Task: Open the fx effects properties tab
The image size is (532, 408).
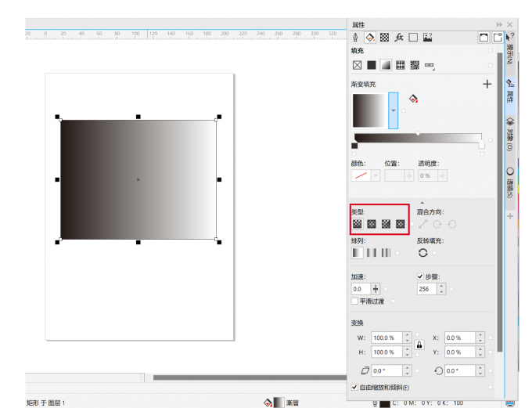Action: [x=399, y=38]
